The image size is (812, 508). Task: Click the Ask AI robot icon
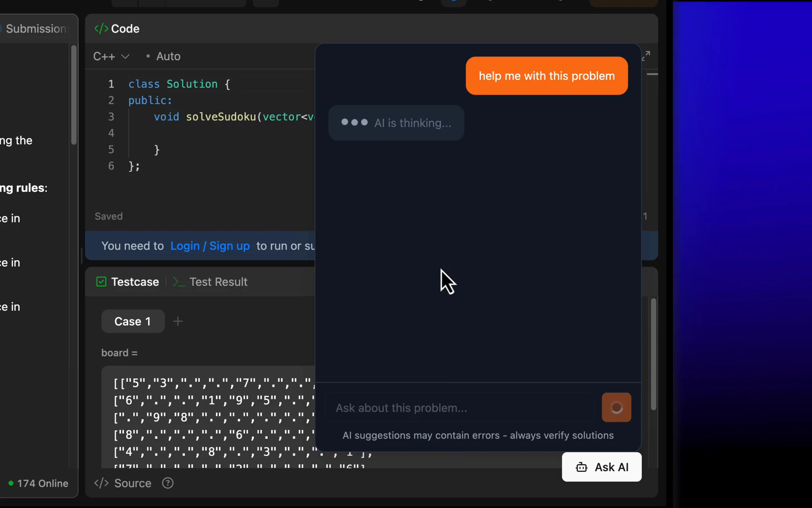pos(582,467)
